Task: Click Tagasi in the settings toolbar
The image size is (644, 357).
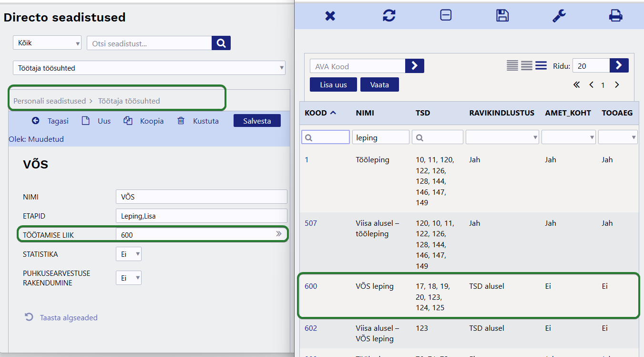Action: click(x=51, y=121)
